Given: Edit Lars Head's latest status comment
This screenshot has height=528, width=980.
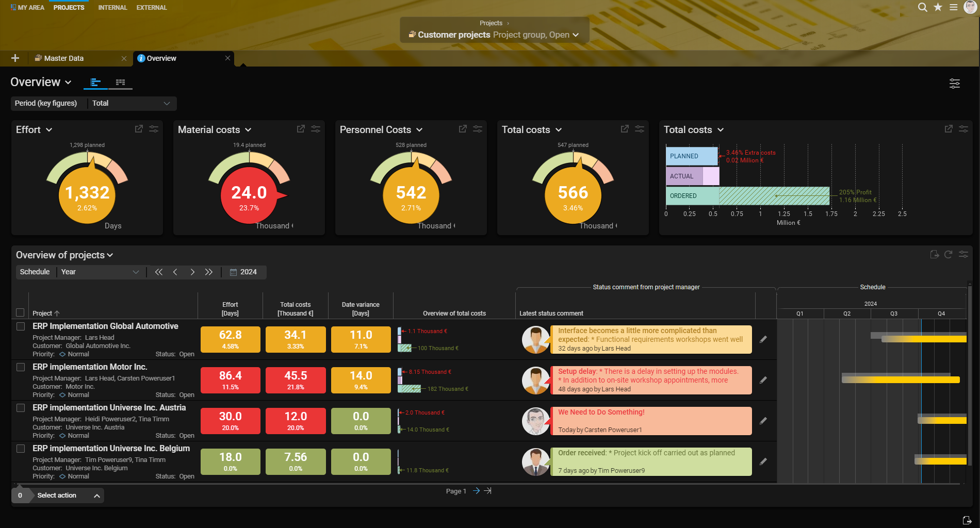Looking at the screenshot, I should [x=764, y=339].
